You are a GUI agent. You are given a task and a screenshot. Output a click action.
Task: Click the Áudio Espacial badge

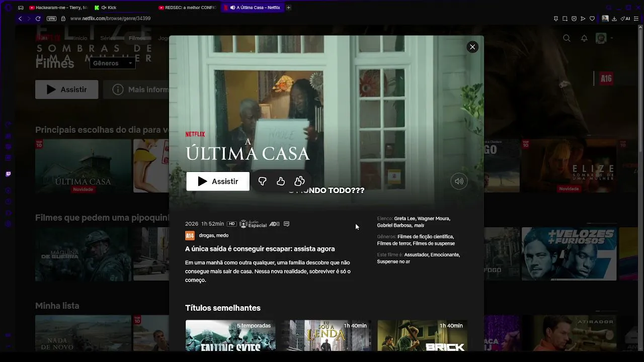(253, 224)
